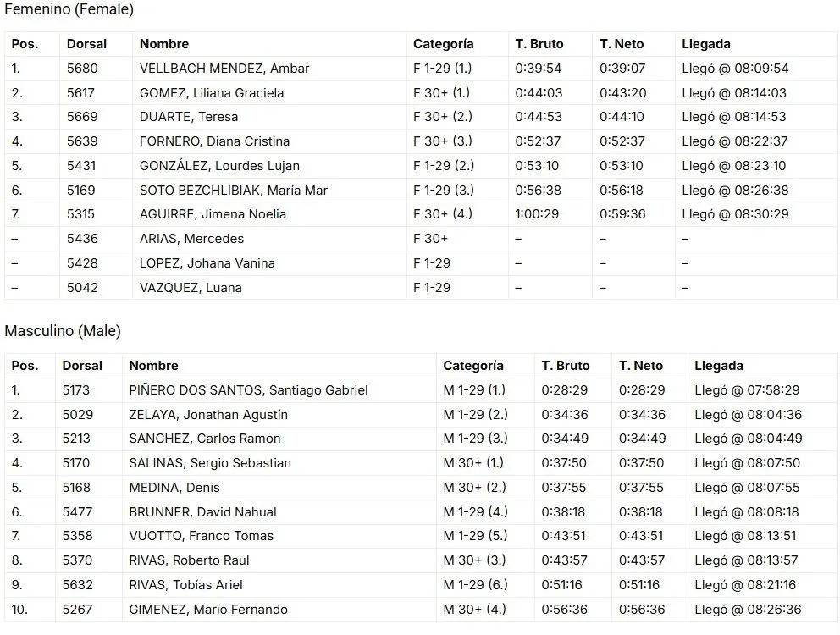Select Llegó @ 08:30:29 arrival cell
The width and height of the screenshot is (840, 635).
tap(735, 214)
